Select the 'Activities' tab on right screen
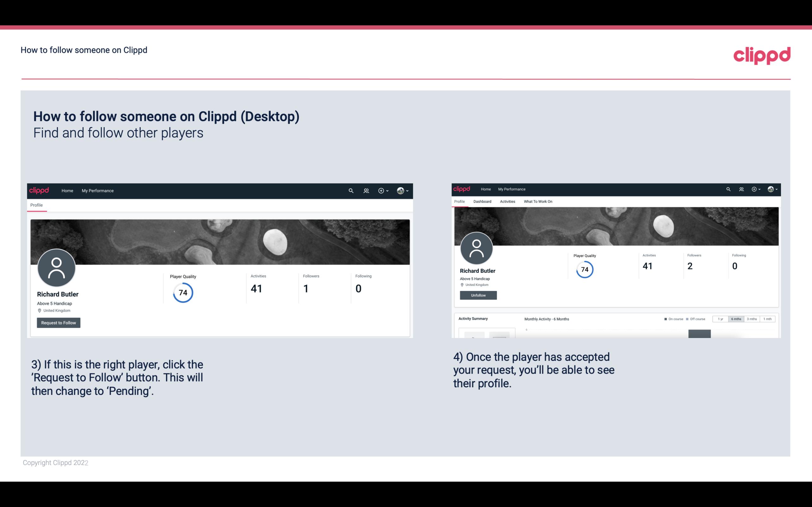The height and width of the screenshot is (507, 812). tap(507, 202)
